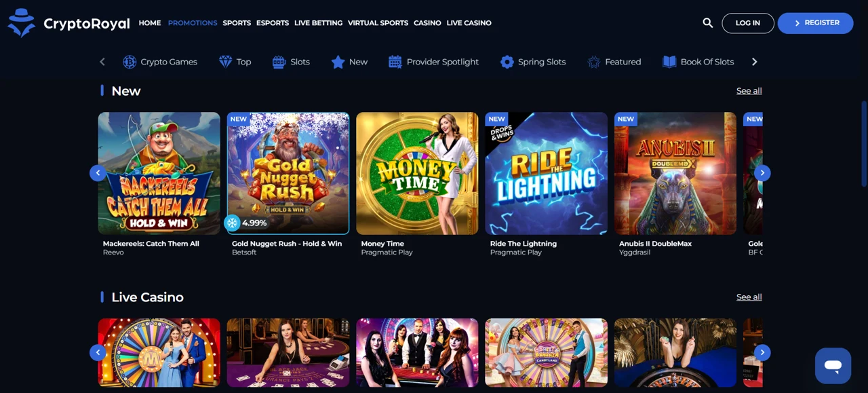This screenshot has height=393, width=868.
Task: Open the Ride The Lightning game thumbnail
Action: [x=546, y=173]
